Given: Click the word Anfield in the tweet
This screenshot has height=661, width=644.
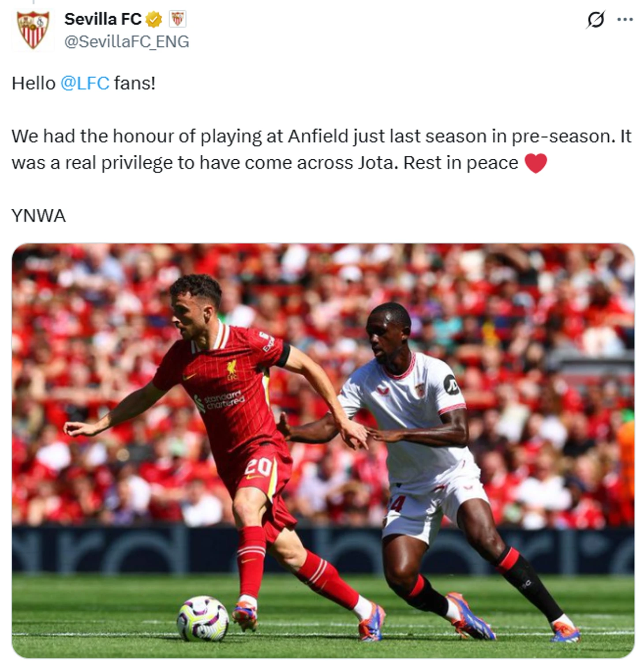Looking at the screenshot, I should coord(318,136).
